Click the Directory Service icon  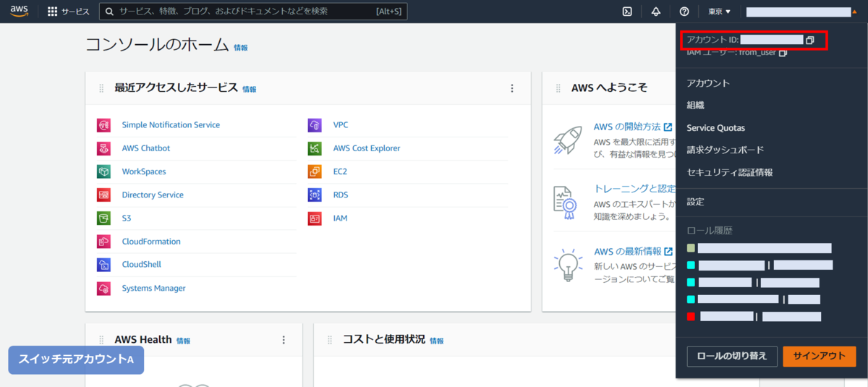pyautogui.click(x=103, y=195)
